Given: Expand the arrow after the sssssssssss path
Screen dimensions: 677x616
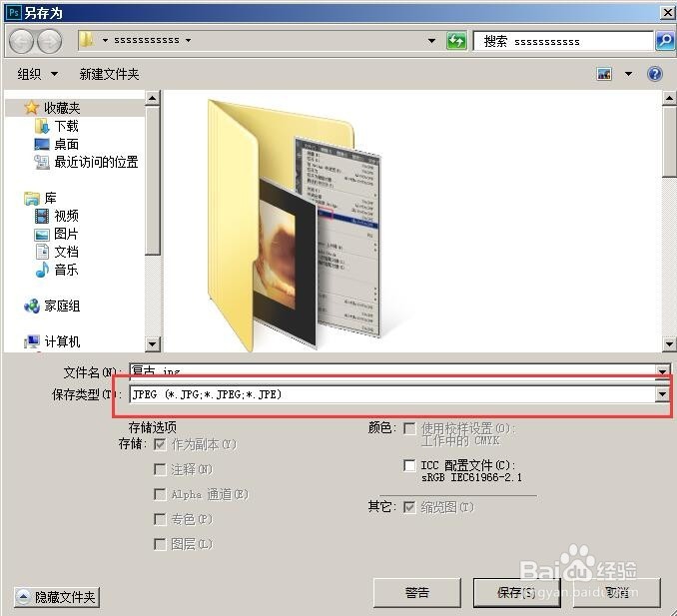Looking at the screenshot, I should pos(189,40).
